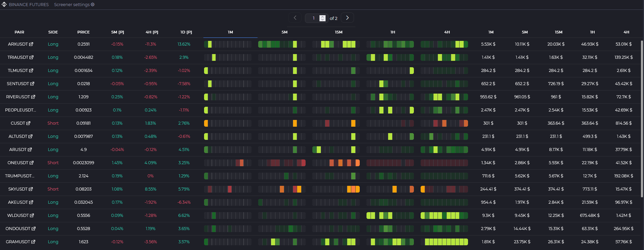Image resolution: width=644 pixels, height=250 pixels.
Task: Click the Short side label for CUSDT
Action: (x=53, y=123)
